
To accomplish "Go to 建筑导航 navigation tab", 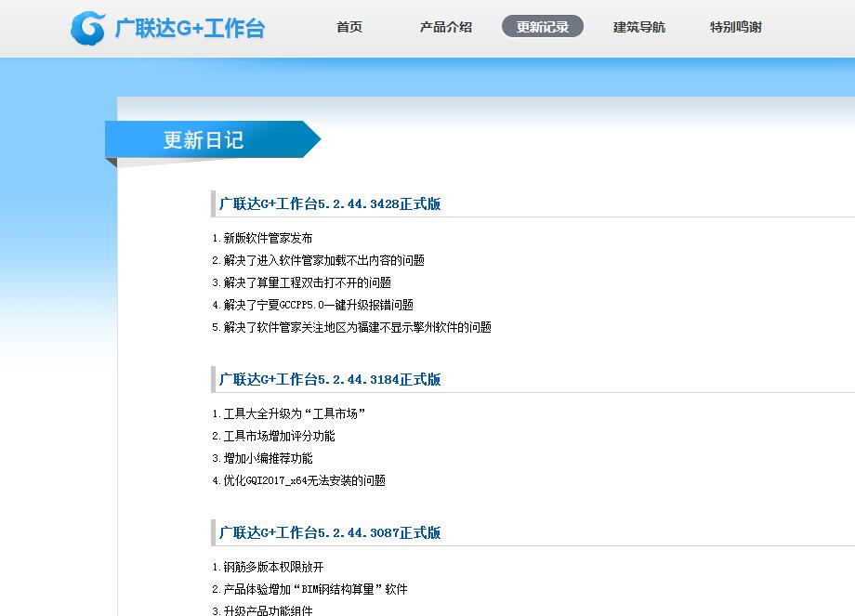I will pyautogui.click(x=639, y=27).
